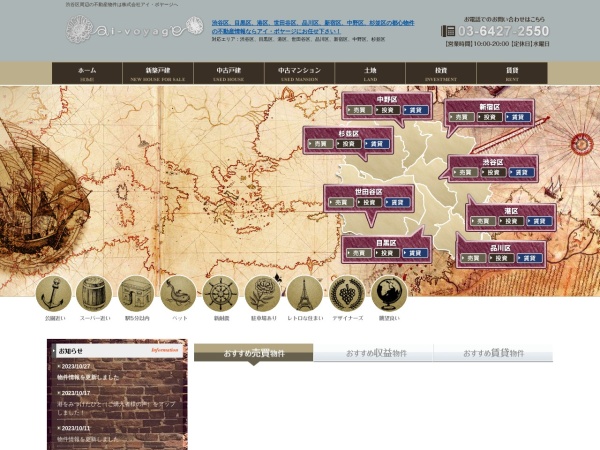Screen dimensions: 600x450
Task: Click 賃貸 button under 中野区
Action: (x=416, y=110)
